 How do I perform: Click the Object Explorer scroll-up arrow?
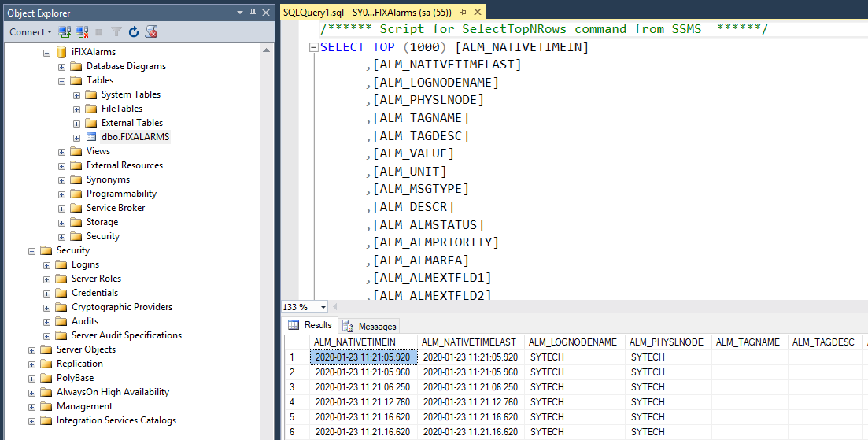[x=266, y=50]
